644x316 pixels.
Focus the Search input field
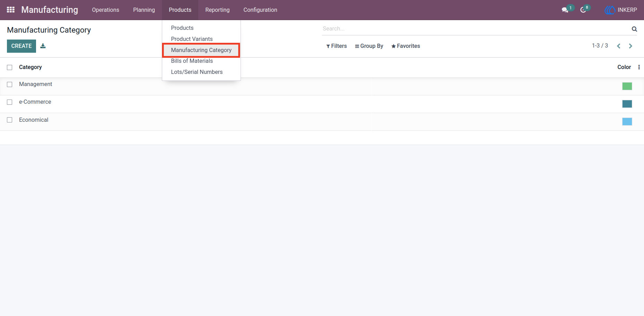pyautogui.click(x=476, y=29)
